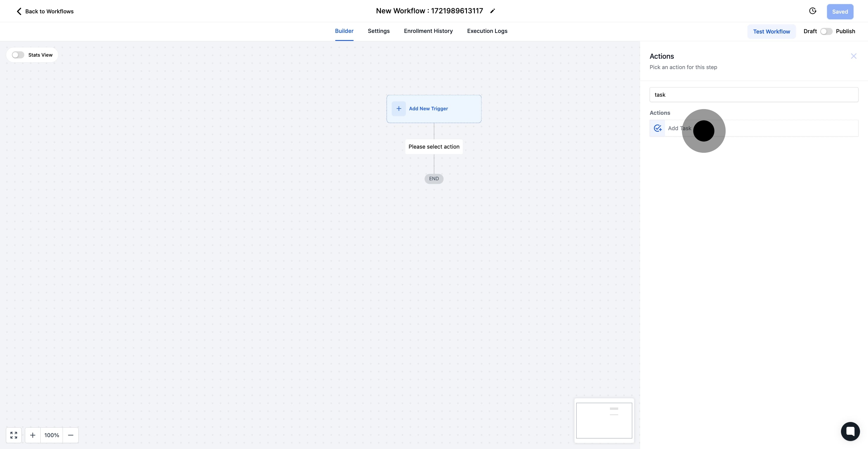868x449 pixels.
Task: Click the workflow minimap thumbnail
Action: (x=604, y=420)
